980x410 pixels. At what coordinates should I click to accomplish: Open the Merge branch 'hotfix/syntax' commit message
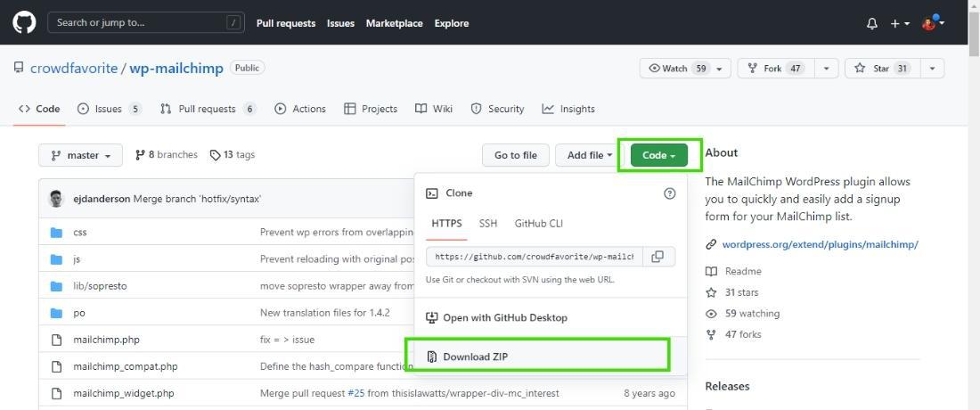[x=197, y=199]
